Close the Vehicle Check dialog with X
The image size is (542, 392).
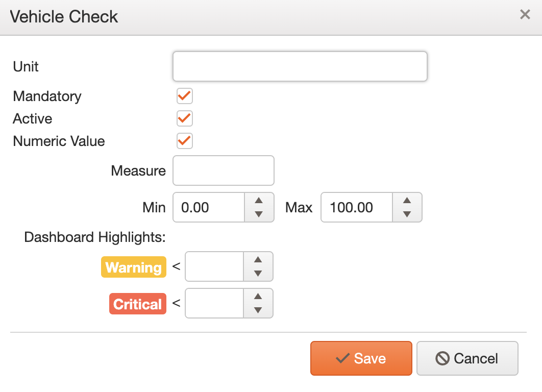(525, 14)
